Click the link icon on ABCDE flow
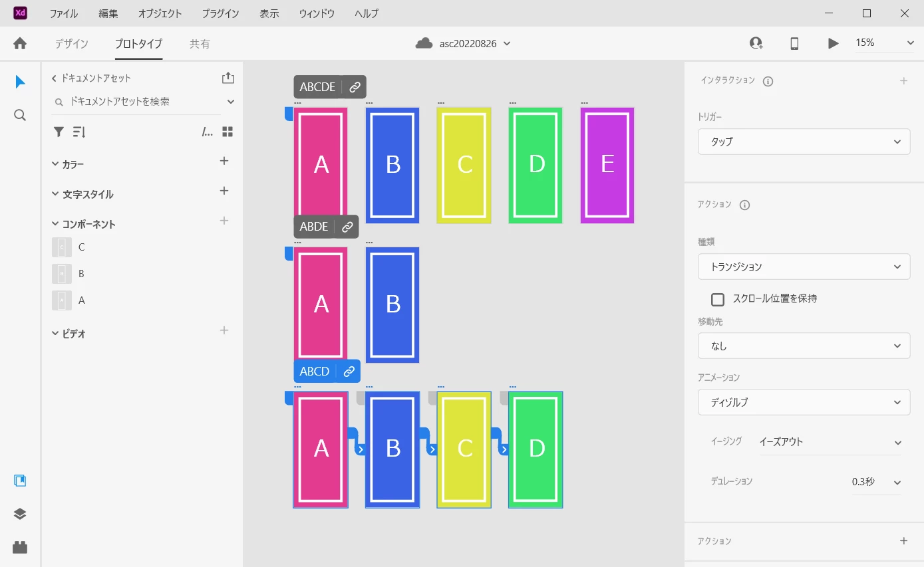 [355, 87]
